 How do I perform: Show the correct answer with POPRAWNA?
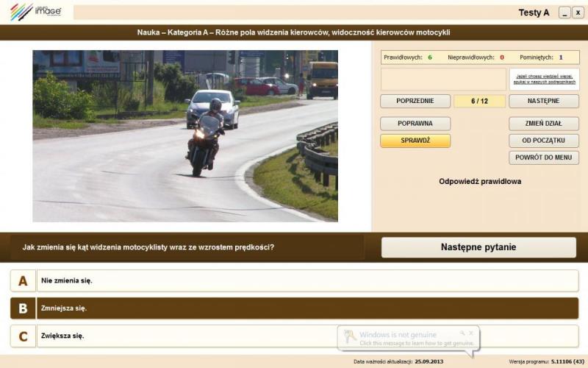pyautogui.click(x=415, y=124)
